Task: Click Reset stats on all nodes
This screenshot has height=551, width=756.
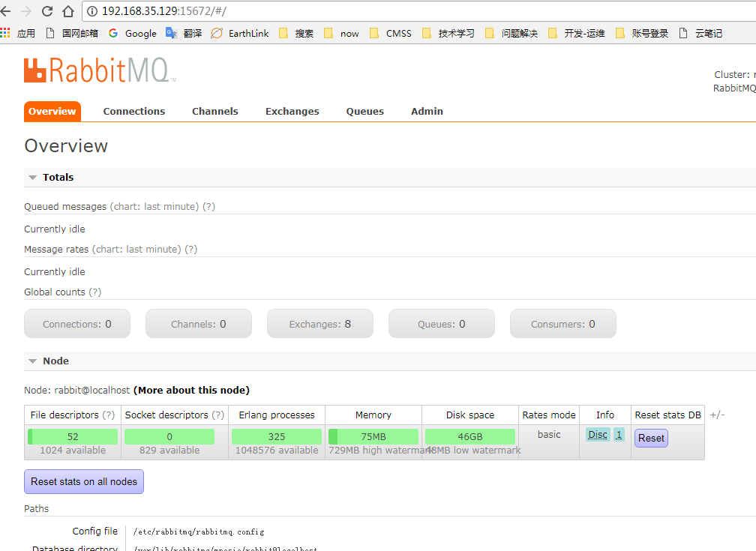Action: 84,481
